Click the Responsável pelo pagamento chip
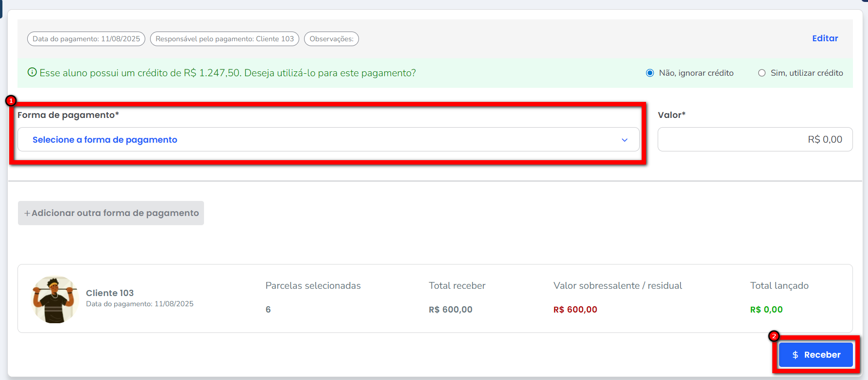The image size is (868, 380). pyautogui.click(x=224, y=39)
